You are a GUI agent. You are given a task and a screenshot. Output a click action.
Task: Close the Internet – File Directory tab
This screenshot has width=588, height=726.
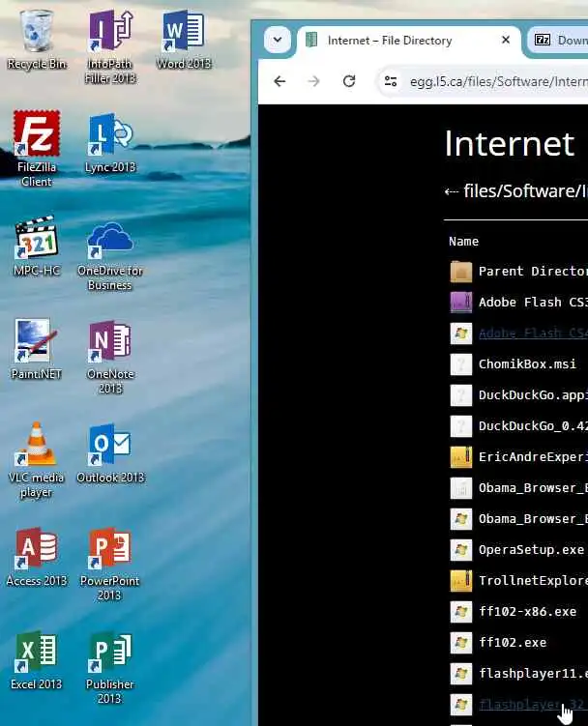pyautogui.click(x=506, y=41)
